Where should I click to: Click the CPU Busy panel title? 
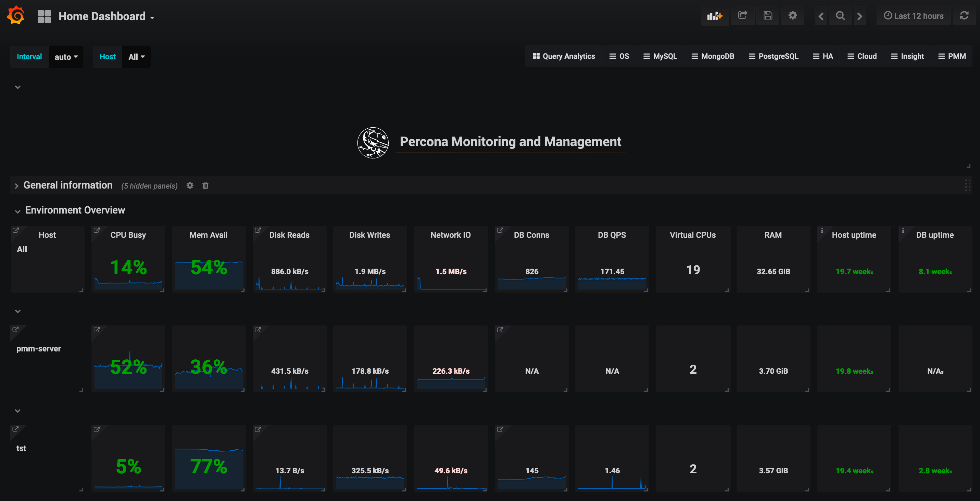click(128, 235)
